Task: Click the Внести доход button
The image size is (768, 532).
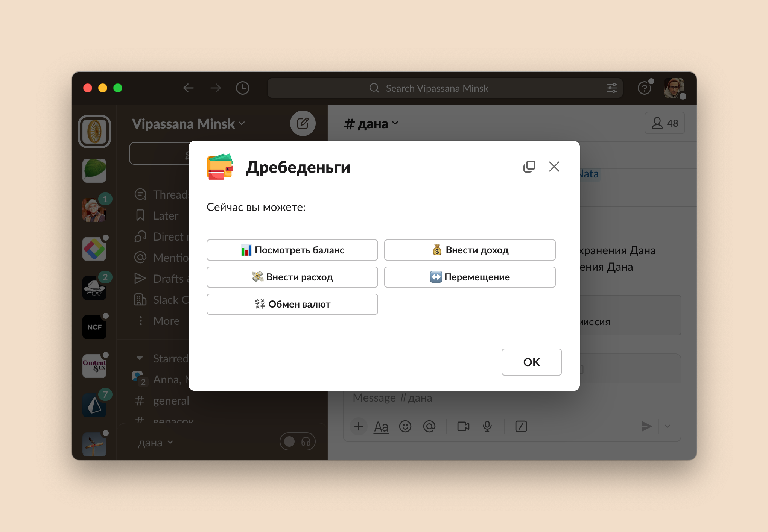Action: pyautogui.click(x=470, y=250)
